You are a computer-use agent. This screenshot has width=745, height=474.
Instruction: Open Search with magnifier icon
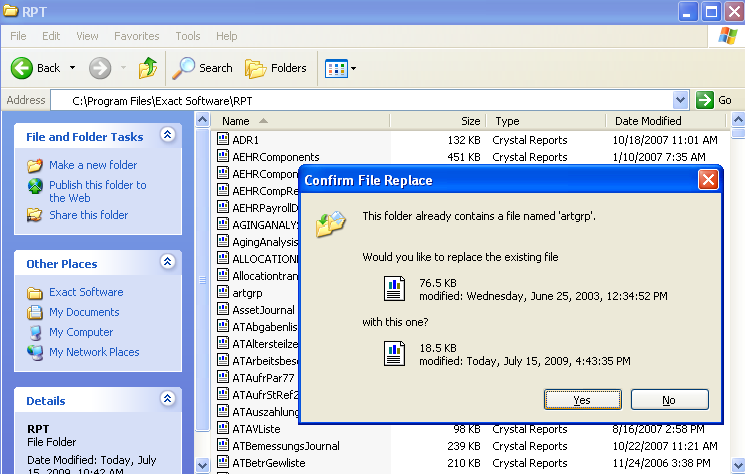(203, 68)
